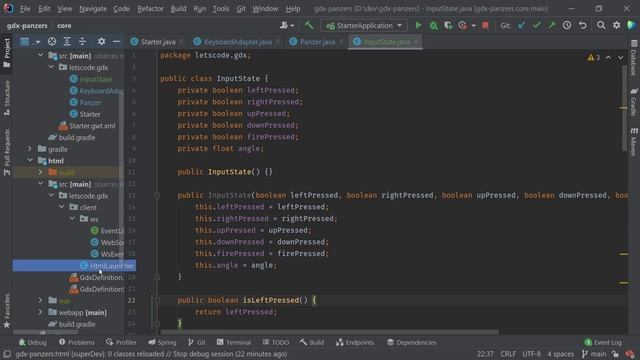This screenshot has width=640, height=360.
Task: Open the TODO tool window
Action: point(276,342)
